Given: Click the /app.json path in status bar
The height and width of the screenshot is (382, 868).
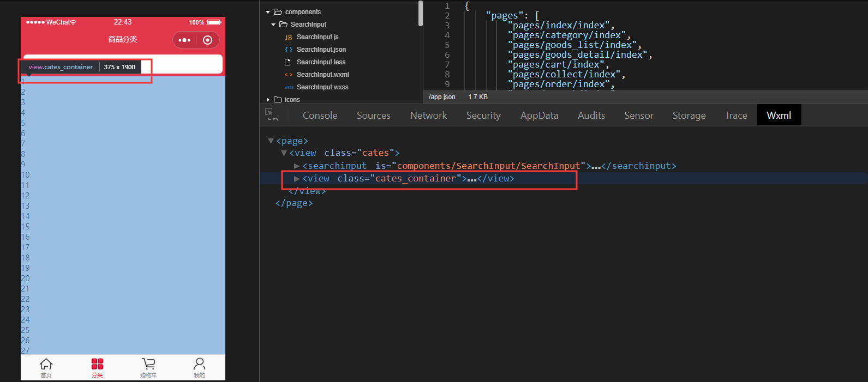Looking at the screenshot, I should [x=442, y=97].
